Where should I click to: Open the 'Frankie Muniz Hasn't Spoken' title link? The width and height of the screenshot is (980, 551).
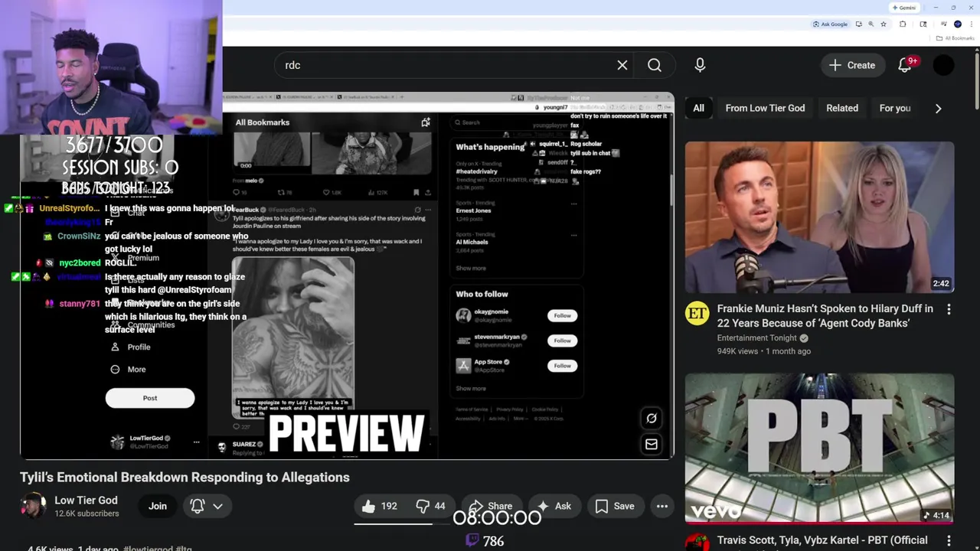825,315
